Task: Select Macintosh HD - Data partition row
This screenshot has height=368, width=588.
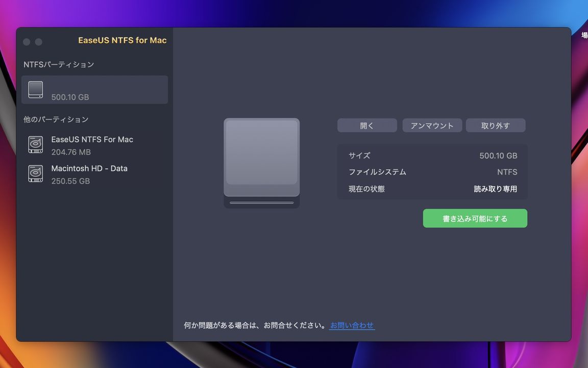Action: tap(94, 174)
